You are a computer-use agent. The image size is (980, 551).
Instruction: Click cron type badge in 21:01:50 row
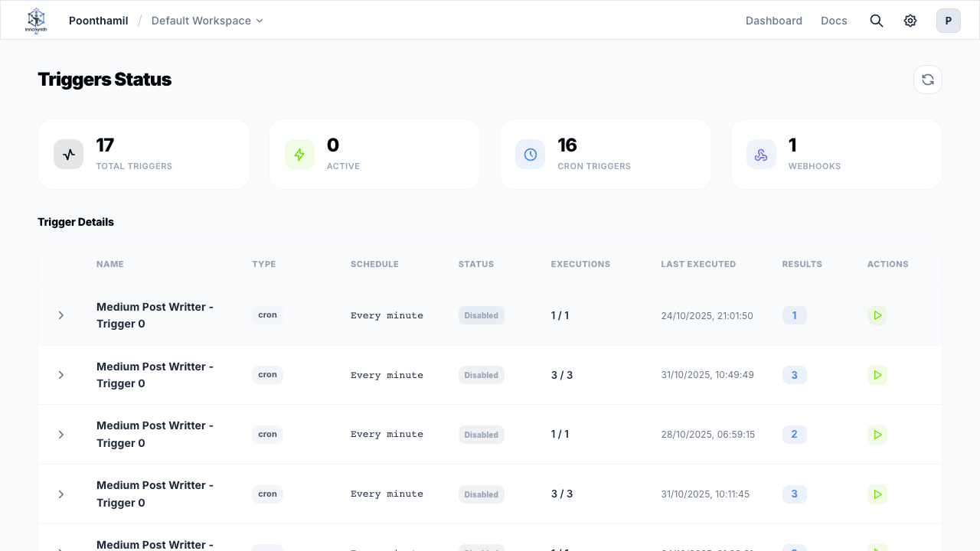(267, 315)
